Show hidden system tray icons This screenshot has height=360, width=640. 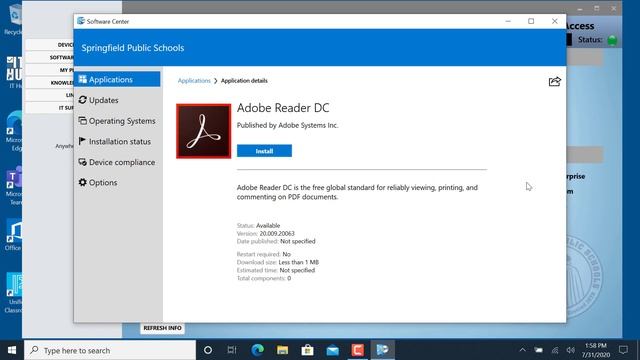(522, 350)
